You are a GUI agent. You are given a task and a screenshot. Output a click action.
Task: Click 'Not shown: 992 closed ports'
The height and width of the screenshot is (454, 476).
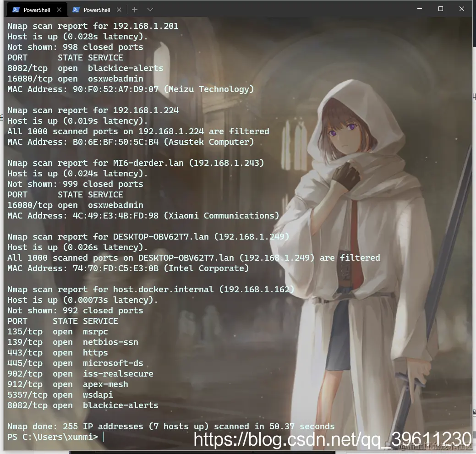(x=75, y=311)
